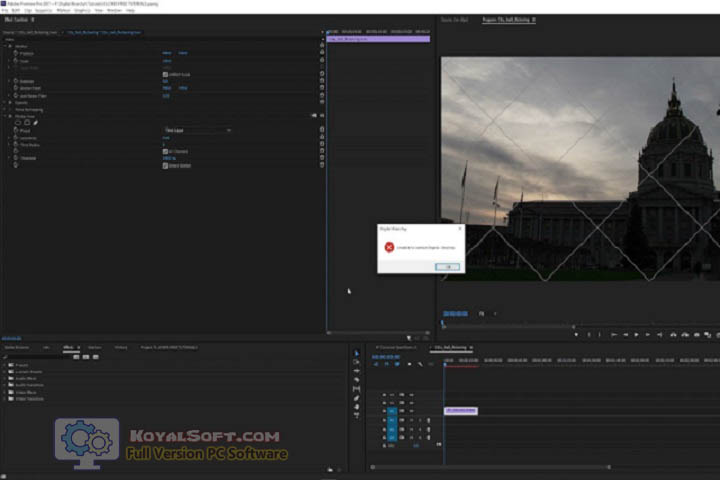Toggle the Scale animation stopwatch
This screenshot has height=480, width=720.
16,61
